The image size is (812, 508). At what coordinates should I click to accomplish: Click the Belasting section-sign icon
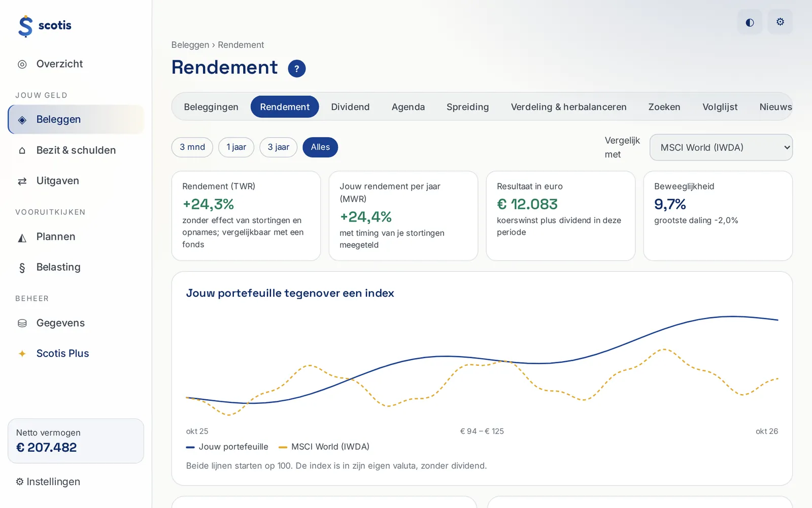coord(22,268)
